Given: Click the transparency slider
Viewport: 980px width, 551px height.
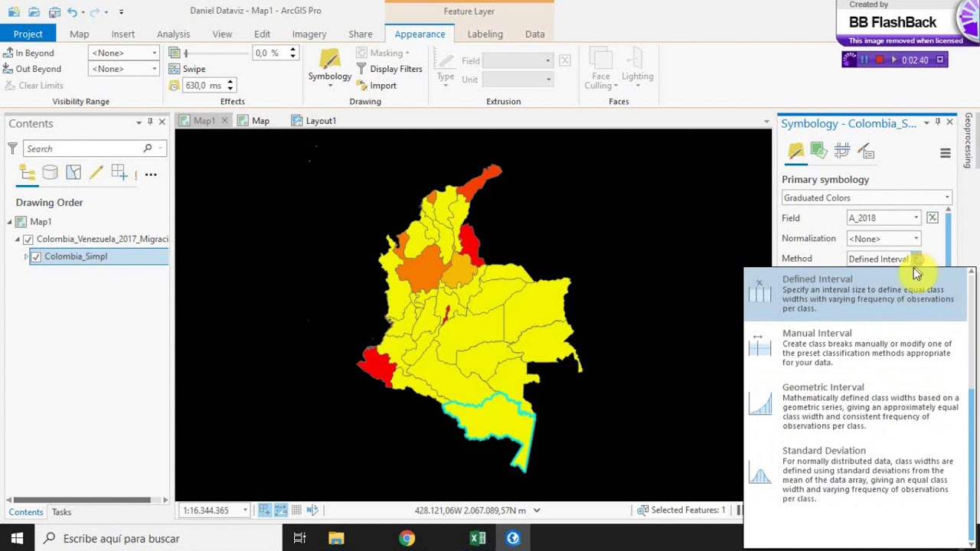Looking at the screenshot, I should (x=216, y=54).
